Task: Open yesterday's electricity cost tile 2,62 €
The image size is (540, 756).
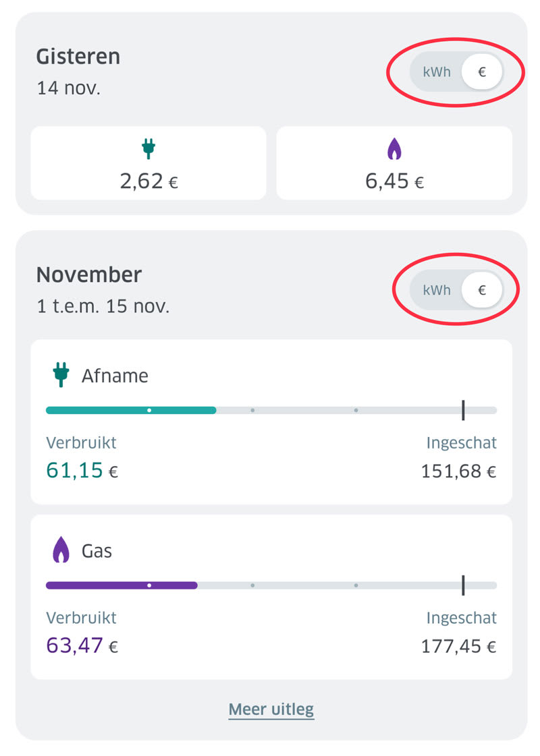Action: click(148, 163)
